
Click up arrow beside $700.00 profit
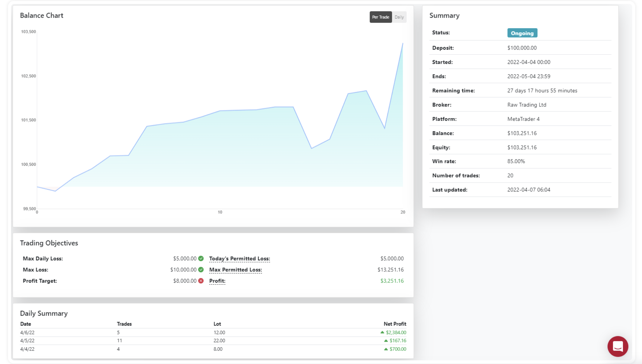tap(386, 349)
